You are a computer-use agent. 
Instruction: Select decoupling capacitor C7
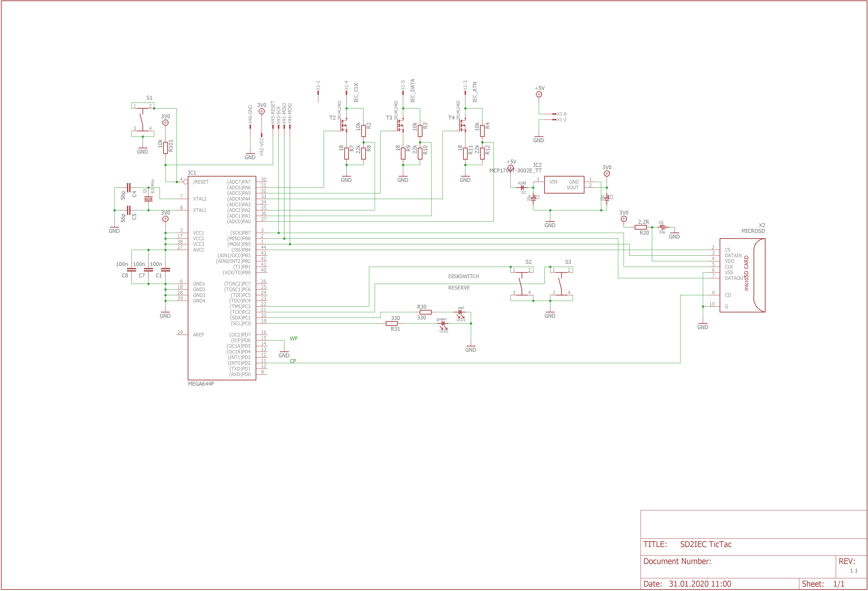click(148, 269)
